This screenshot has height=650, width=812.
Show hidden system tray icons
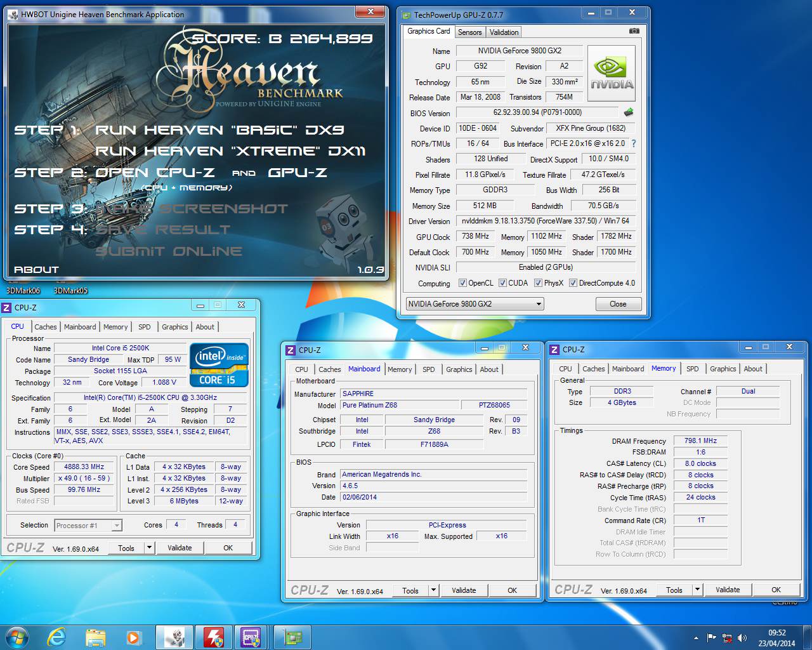(x=697, y=638)
